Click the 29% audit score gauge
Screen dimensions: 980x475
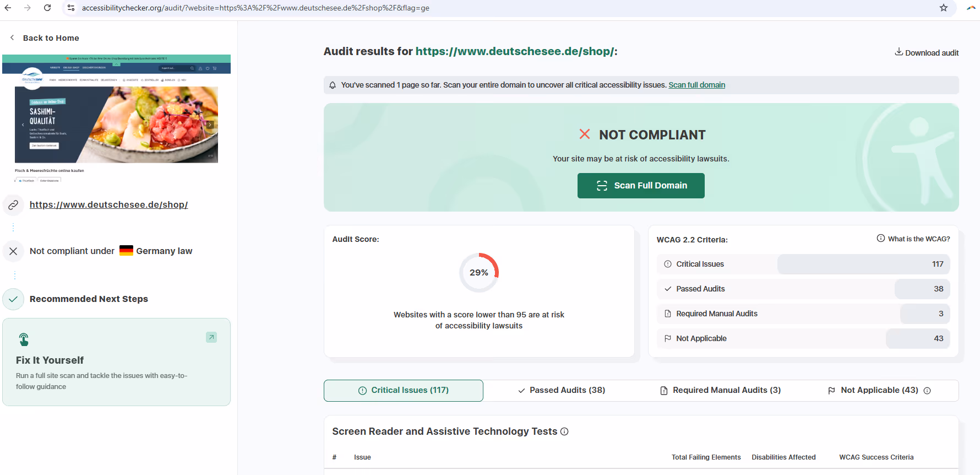[x=479, y=272]
